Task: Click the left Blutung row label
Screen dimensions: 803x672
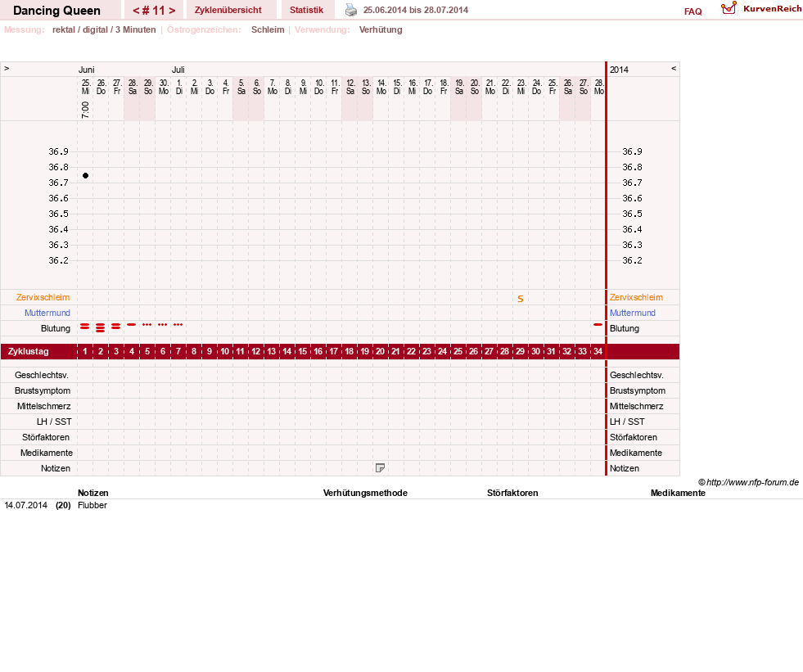Action: (56, 329)
